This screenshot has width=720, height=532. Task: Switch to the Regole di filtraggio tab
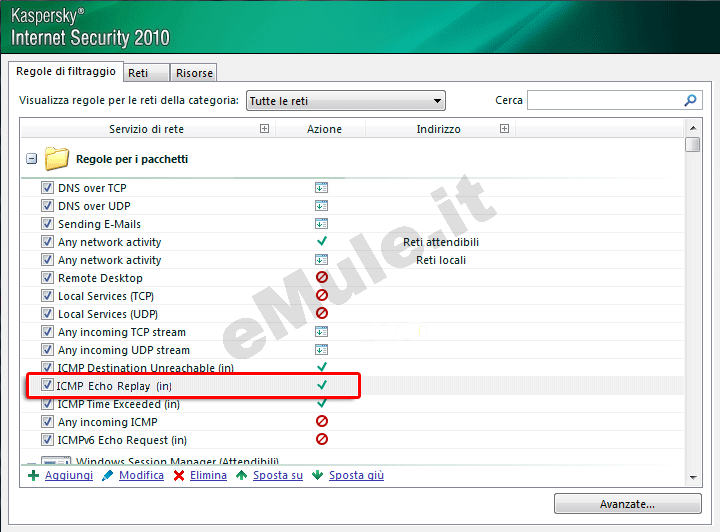[66, 72]
